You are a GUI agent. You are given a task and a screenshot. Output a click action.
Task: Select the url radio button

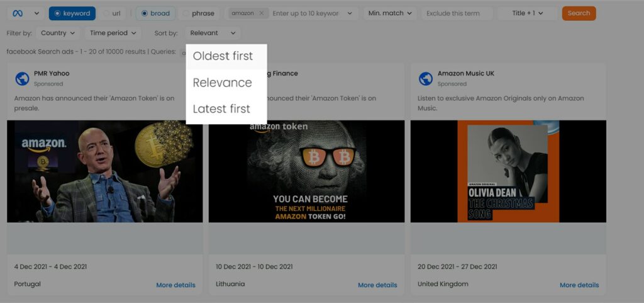[x=112, y=13]
